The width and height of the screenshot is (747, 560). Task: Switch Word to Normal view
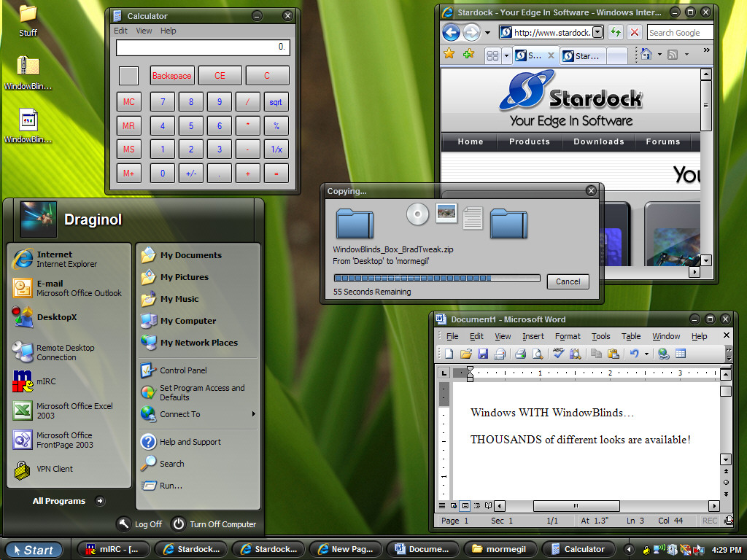coord(442,505)
